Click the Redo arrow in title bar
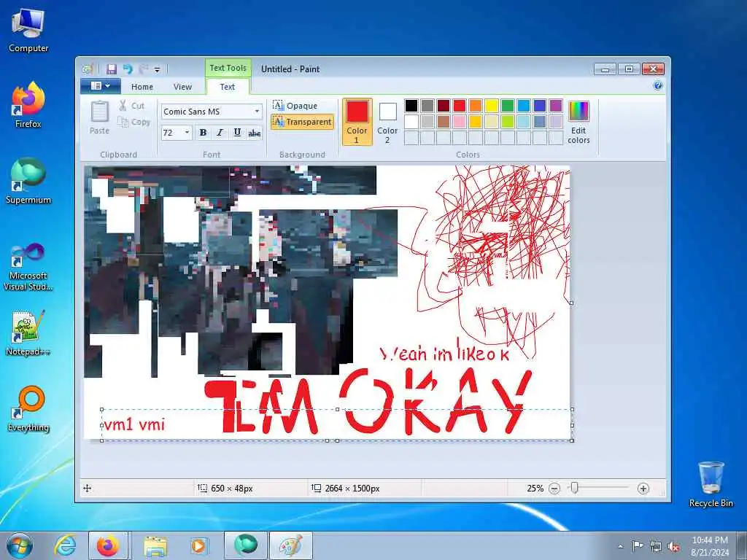747x560 pixels. (x=143, y=69)
